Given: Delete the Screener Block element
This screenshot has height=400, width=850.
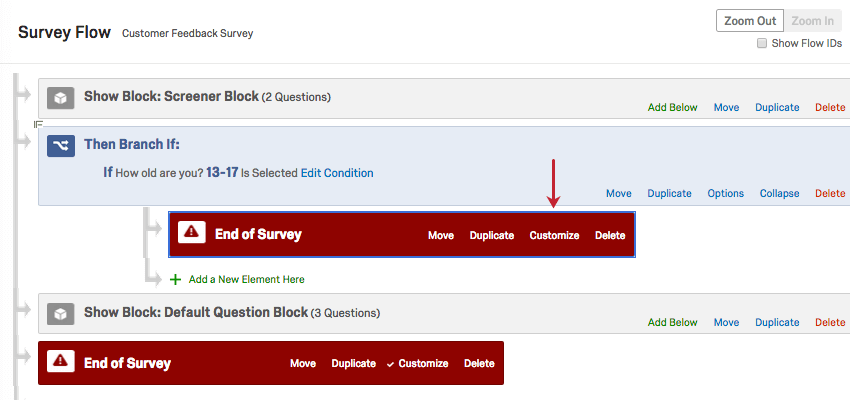Looking at the screenshot, I should click(830, 108).
